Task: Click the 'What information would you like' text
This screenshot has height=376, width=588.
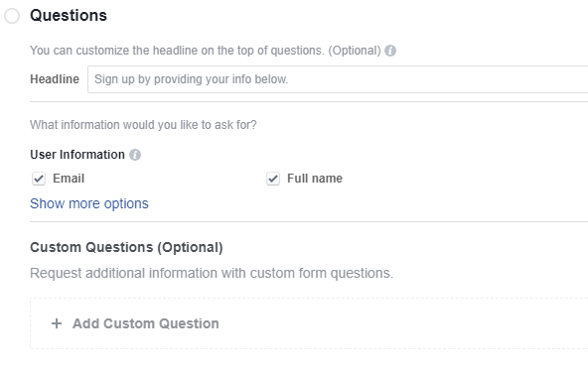Action: [143, 125]
